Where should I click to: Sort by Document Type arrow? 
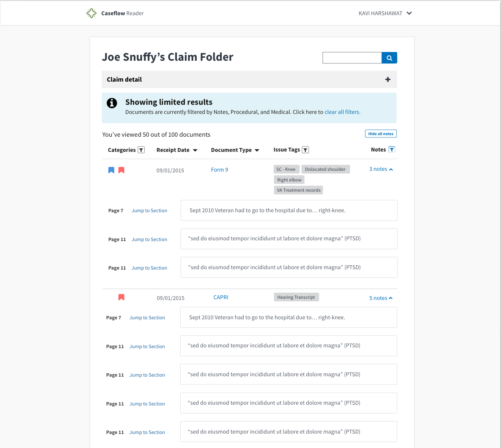(257, 150)
